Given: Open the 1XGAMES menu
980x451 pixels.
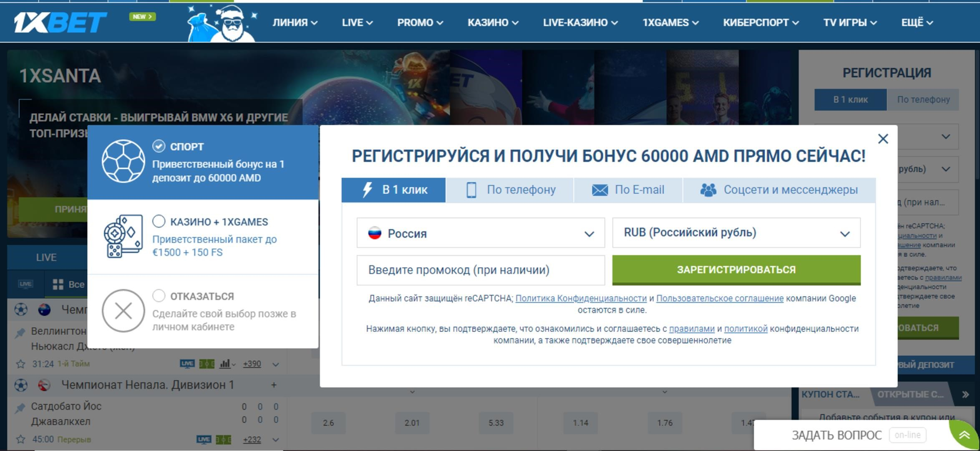Looking at the screenshot, I should (x=670, y=23).
